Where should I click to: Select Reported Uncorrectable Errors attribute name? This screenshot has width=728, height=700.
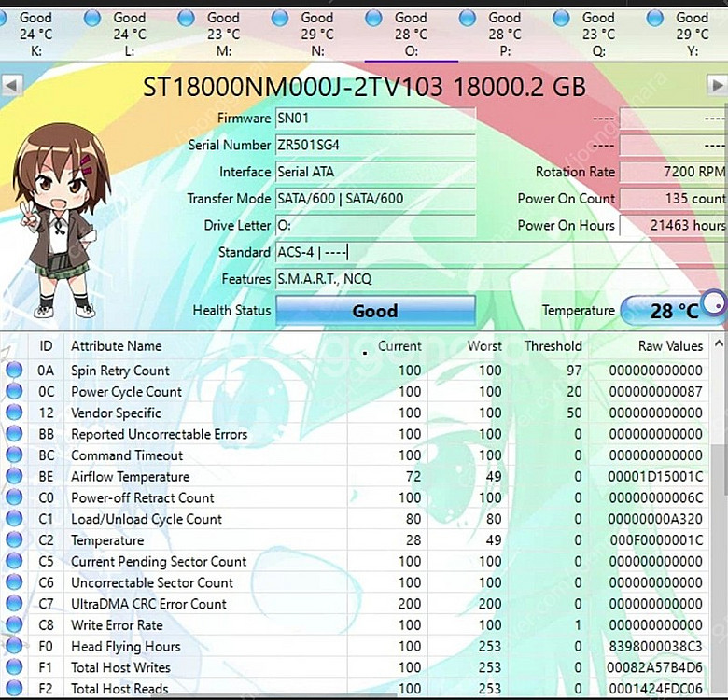coord(160,434)
